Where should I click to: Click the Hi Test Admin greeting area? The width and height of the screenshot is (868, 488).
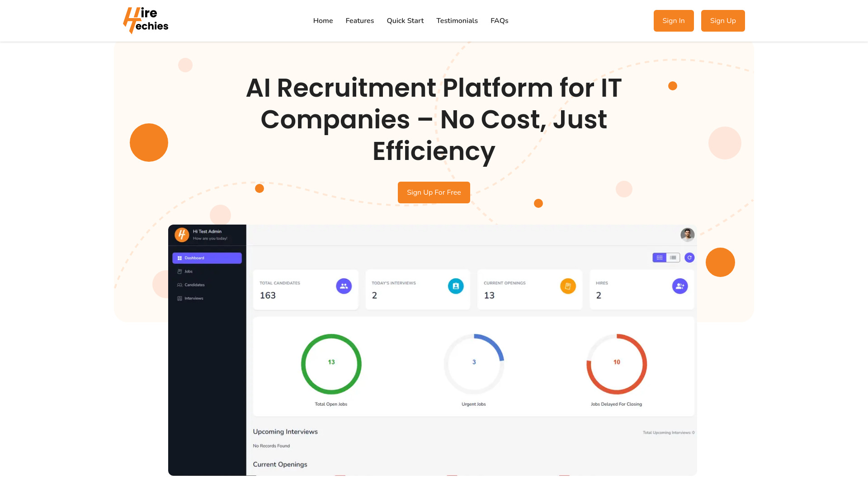pos(208,234)
